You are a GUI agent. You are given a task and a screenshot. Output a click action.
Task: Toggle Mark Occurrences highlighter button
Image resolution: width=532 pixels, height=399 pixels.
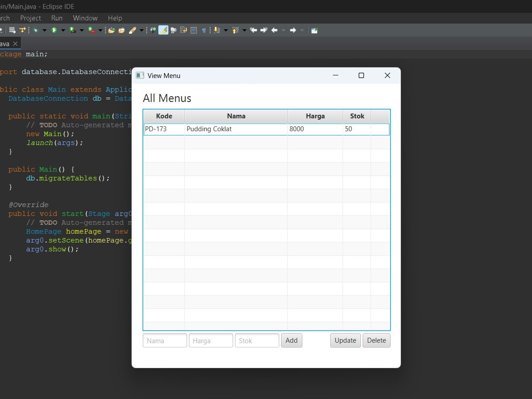[163, 30]
